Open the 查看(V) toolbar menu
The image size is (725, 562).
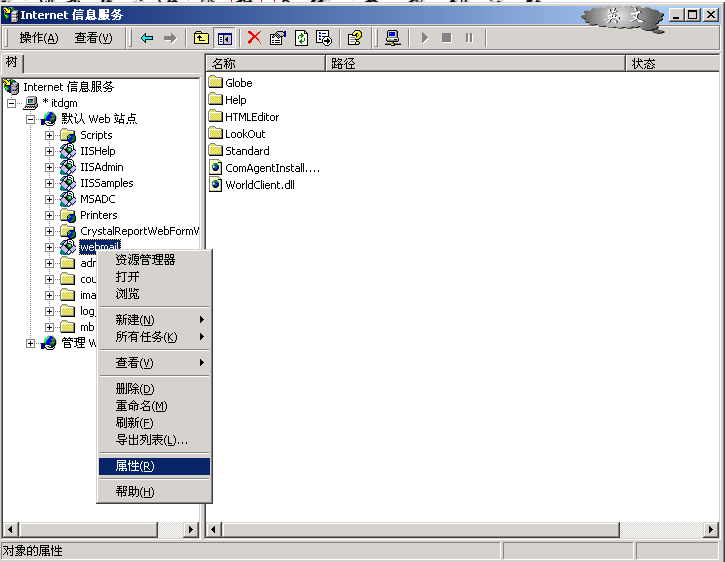(x=93, y=38)
